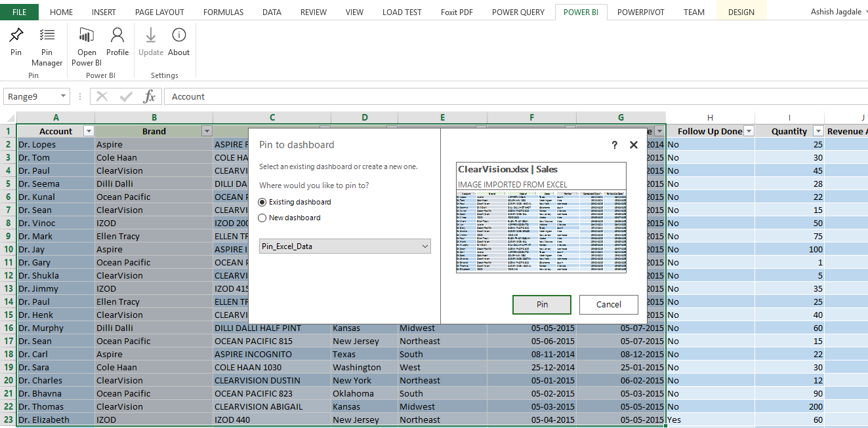The width and height of the screenshot is (868, 428).
Task: Click the Cancel button
Action: 608,304
